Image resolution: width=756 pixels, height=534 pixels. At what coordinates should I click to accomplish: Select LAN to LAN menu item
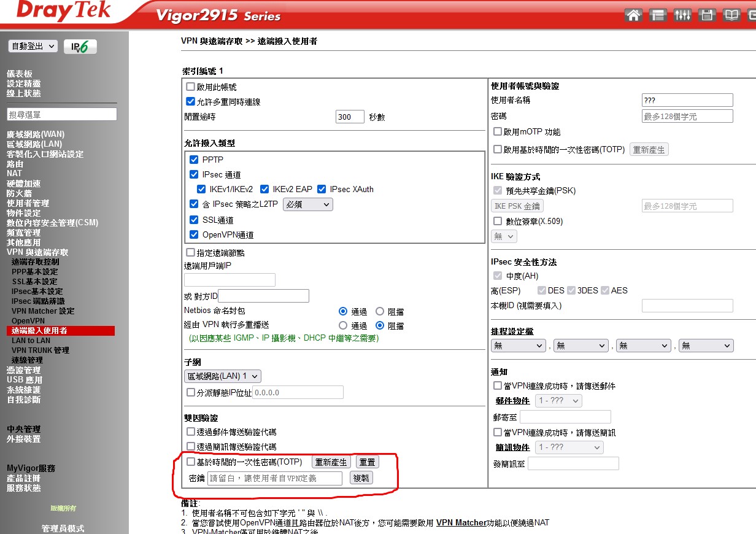(31, 340)
